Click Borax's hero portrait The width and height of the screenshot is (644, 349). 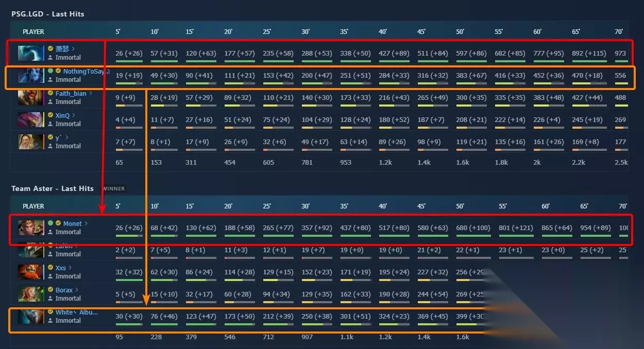[31, 294]
